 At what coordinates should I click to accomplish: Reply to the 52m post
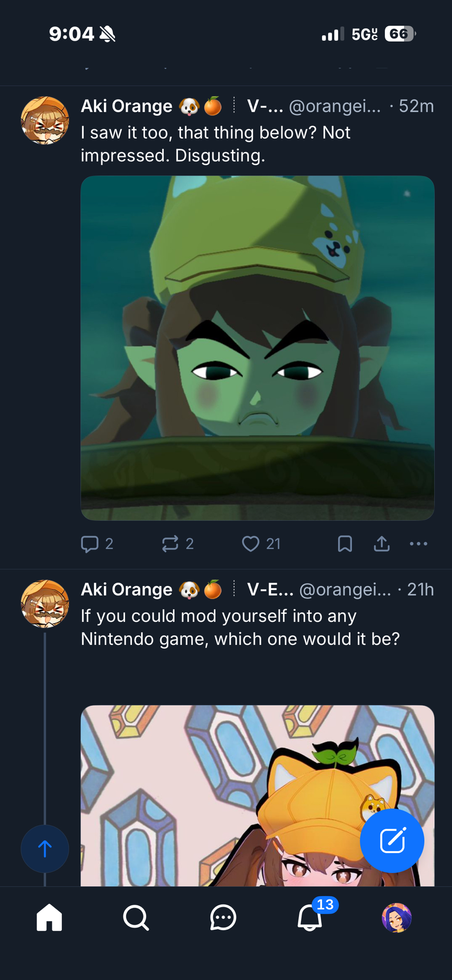click(x=90, y=544)
